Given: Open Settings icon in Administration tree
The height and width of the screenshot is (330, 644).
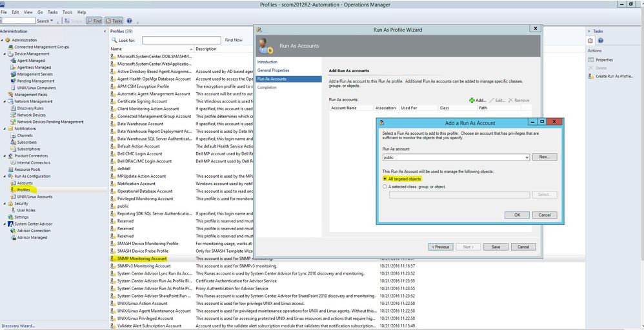Looking at the screenshot, I should click(x=11, y=217).
